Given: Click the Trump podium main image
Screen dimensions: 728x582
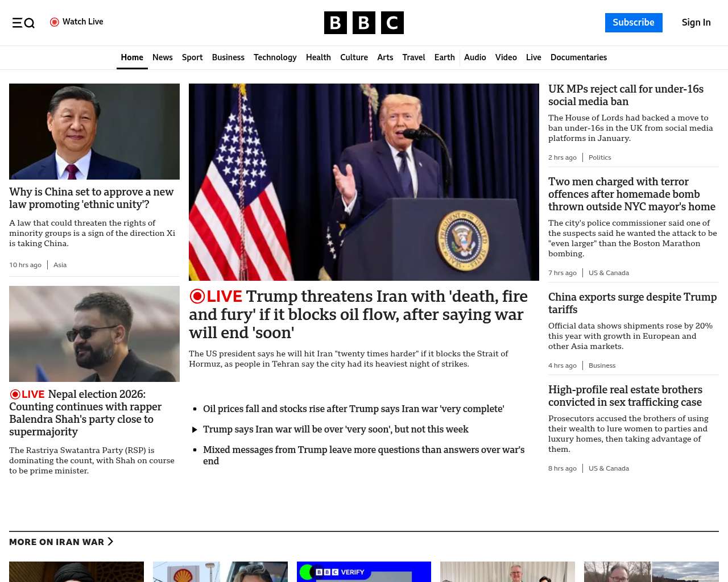Looking at the screenshot, I should [x=363, y=182].
